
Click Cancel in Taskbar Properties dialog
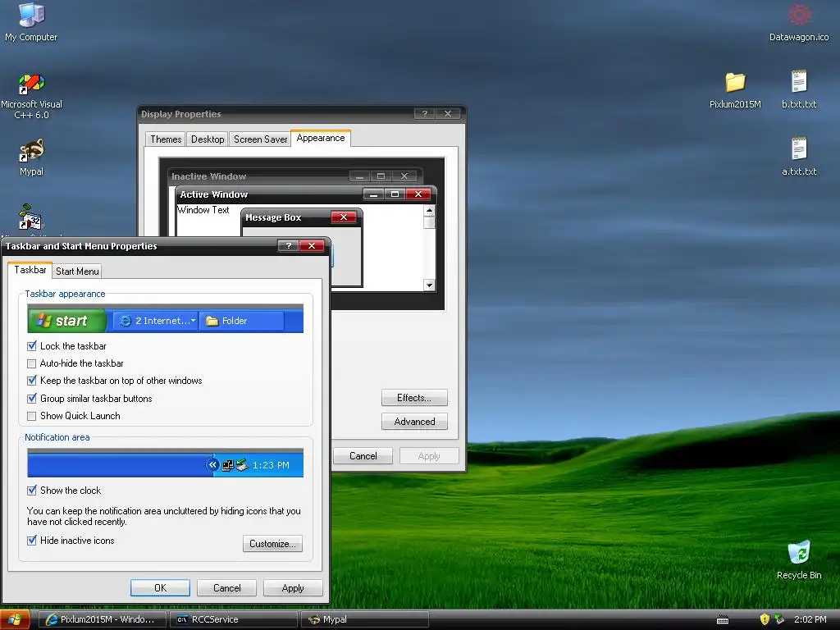click(226, 587)
